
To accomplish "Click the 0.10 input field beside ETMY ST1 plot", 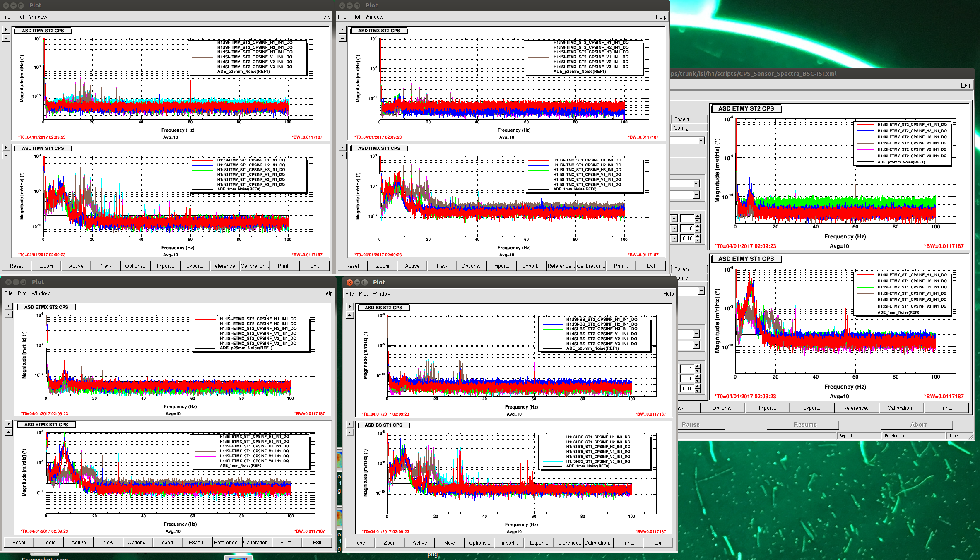I will [x=687, y=388].
